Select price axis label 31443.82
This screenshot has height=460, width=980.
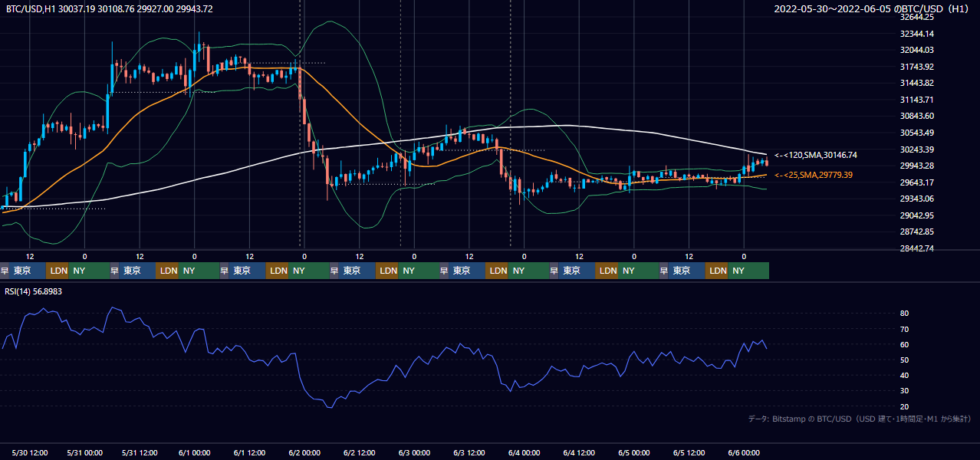(x=916, y=83)
